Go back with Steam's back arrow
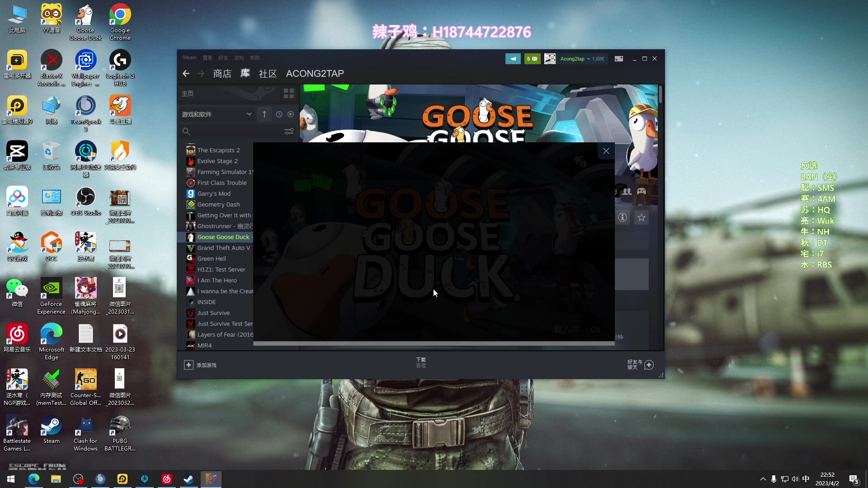Viewport: 868px width, 488px height. (186, 74)
